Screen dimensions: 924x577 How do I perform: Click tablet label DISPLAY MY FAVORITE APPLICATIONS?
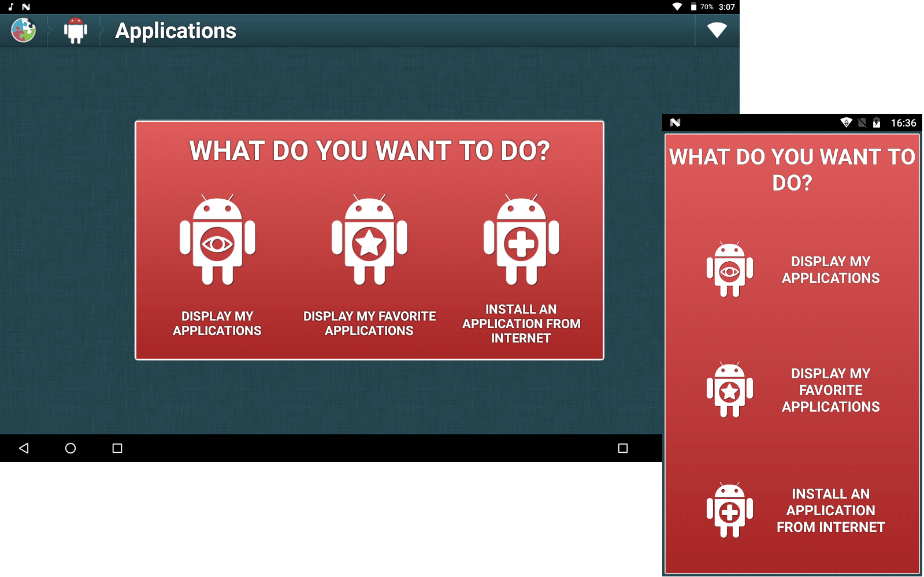tap(369, 323)
